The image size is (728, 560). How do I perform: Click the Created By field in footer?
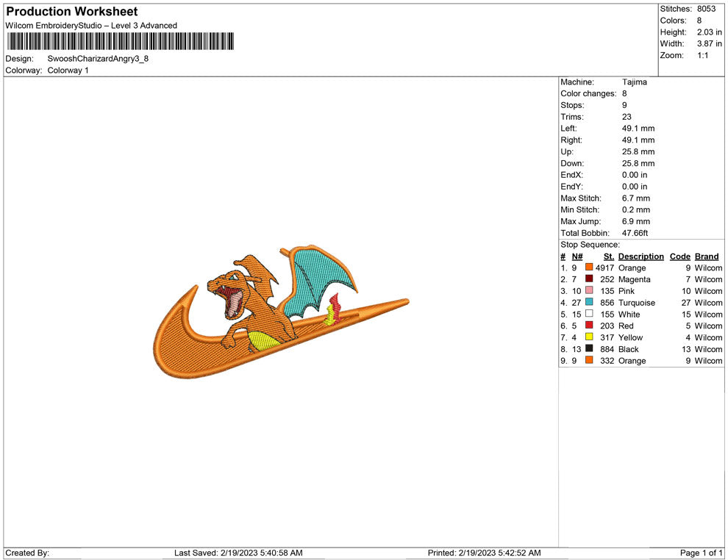click(27, 553)
